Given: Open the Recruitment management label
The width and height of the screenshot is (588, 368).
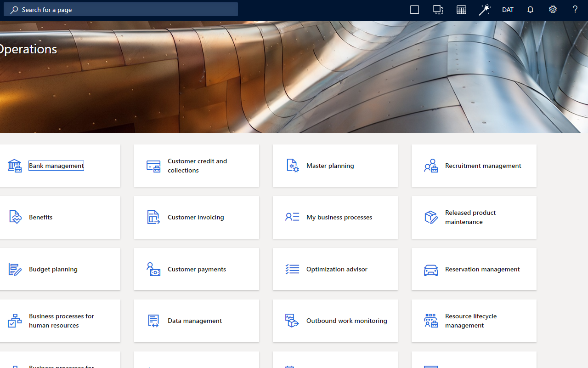Looking at the screenshot, I should click(483, 166).
